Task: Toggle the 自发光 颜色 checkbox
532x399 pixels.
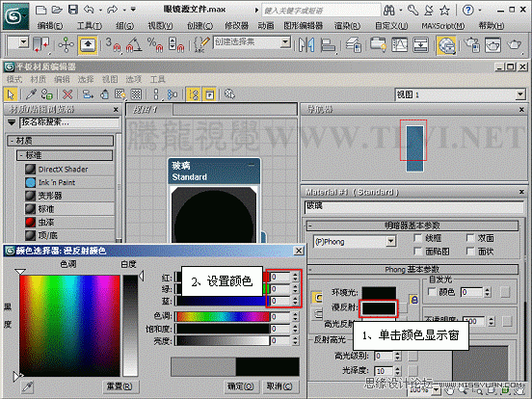Action: 432,292
